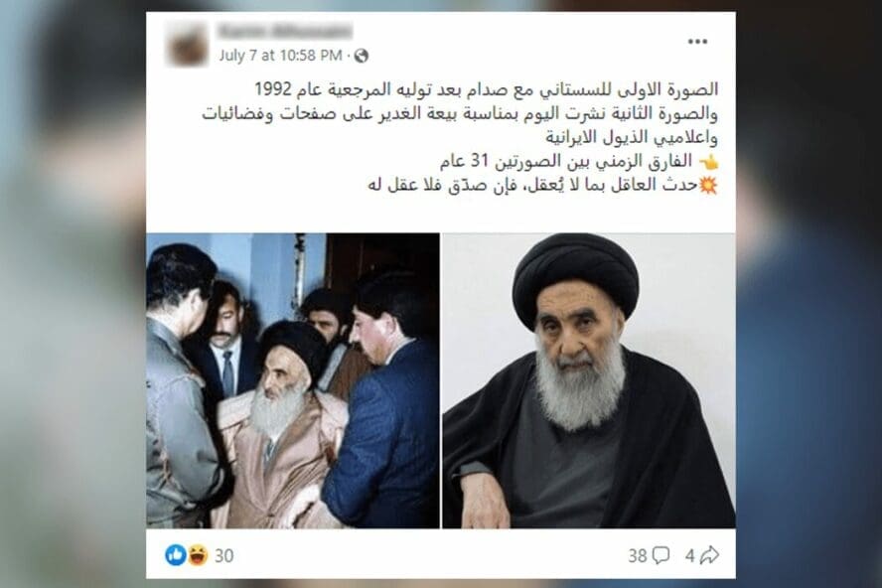View the 4 shares count
Viewport: 882px width, 588px height.
[690, 556]
